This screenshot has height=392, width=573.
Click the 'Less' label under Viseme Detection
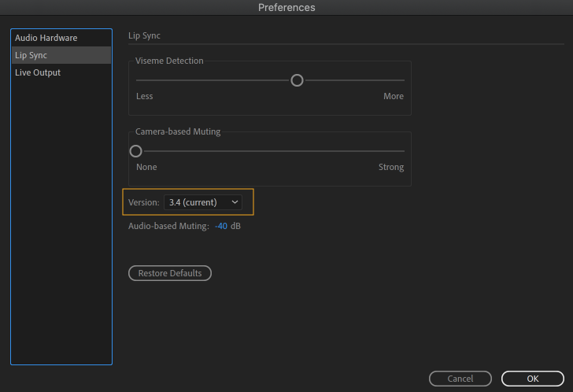coord(145,96)
